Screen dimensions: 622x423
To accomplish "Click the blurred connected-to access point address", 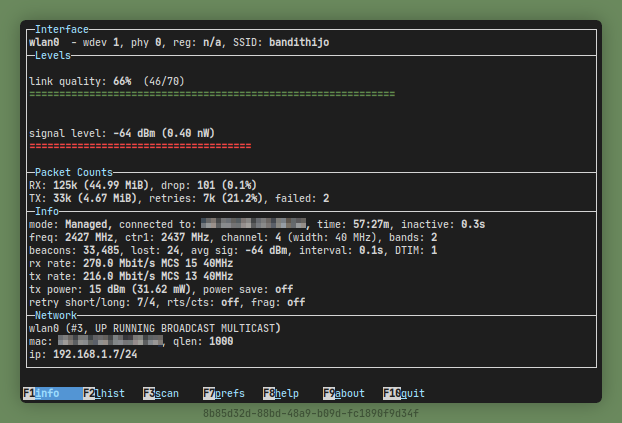I will pyautogui.click(x=253, y=224).
